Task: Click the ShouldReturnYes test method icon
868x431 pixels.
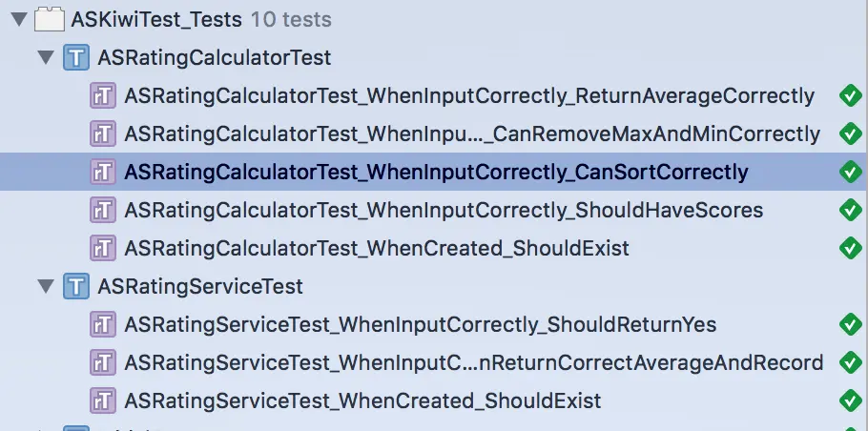Action: tap(103, 324)
